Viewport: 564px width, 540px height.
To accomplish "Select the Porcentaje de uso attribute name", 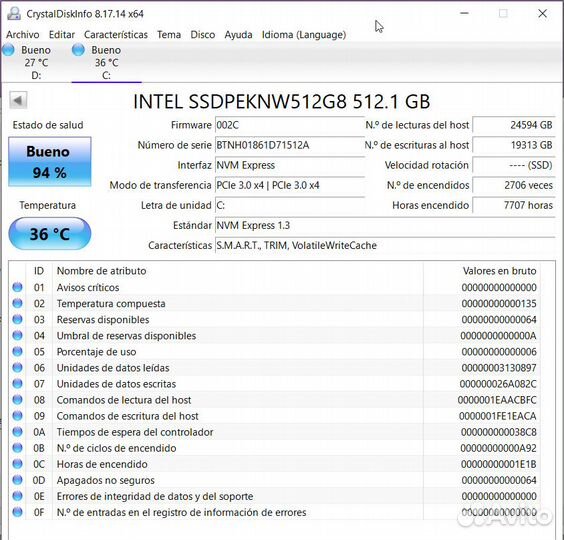I will coord(96,352).
